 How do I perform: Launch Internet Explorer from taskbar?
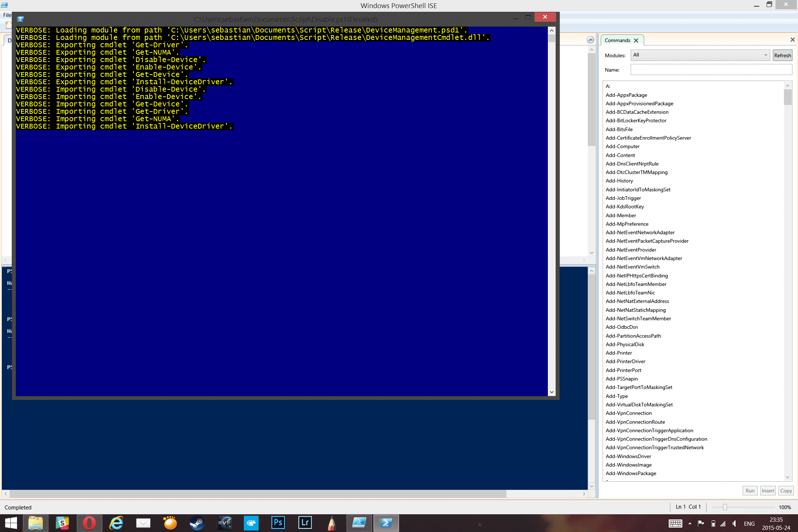point(116,523)
